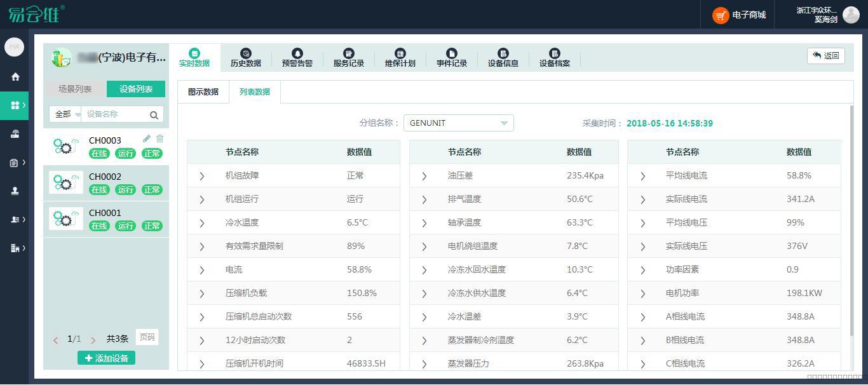Open the 设备档案 tab
868x385 pixels.
[x=555, y=57]
